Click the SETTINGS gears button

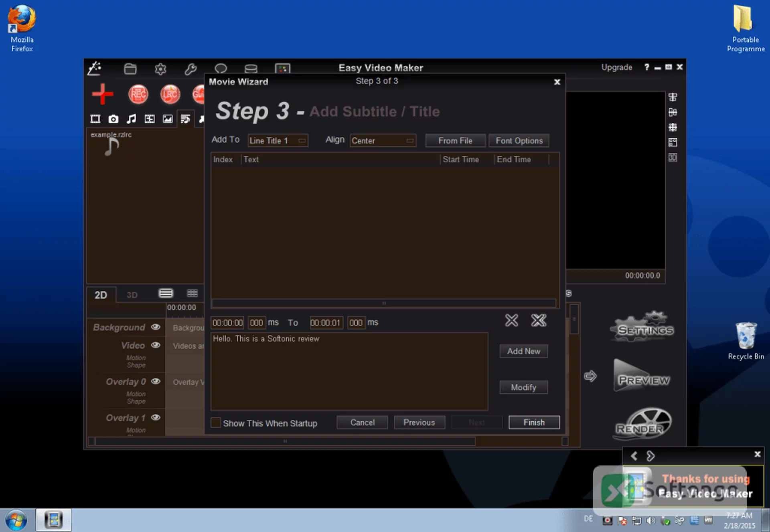[642, 326]
